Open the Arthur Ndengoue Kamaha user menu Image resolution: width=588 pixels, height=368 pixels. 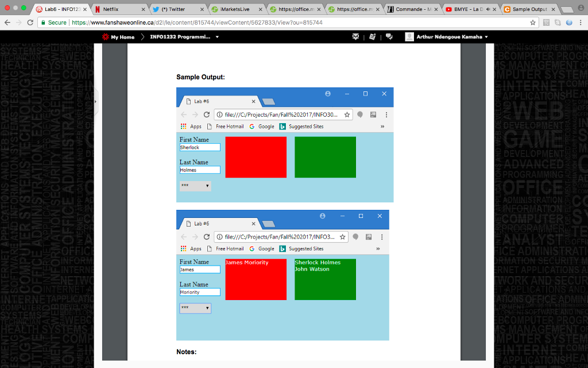point(452,37)
